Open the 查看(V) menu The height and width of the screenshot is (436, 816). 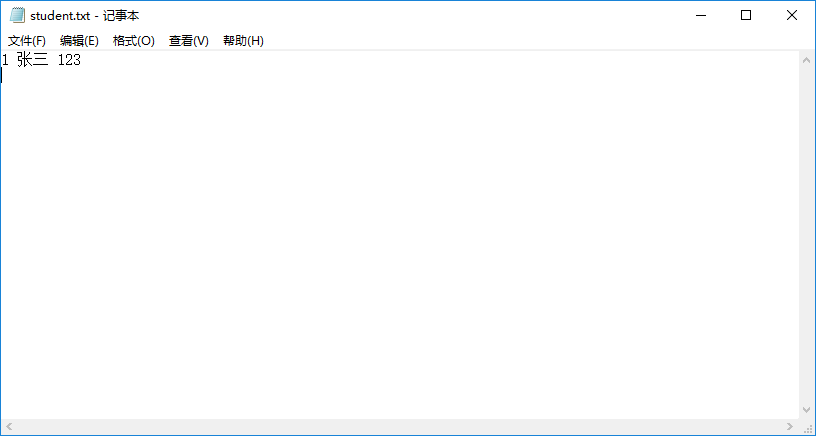click(188, 41)
